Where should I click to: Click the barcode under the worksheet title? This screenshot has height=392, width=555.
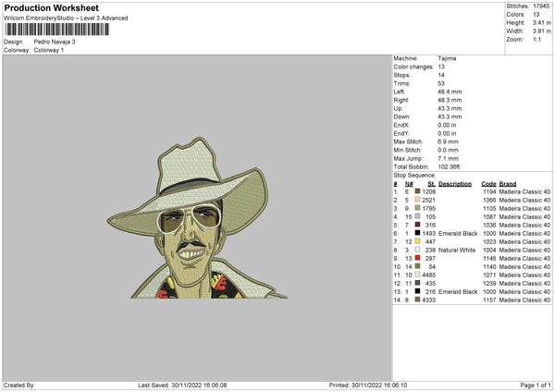[57, 30]
